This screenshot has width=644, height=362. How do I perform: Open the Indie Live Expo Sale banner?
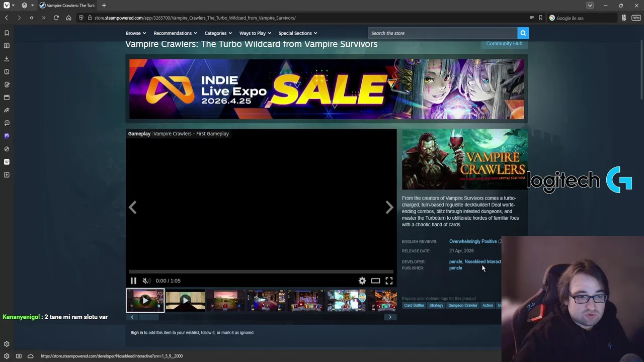point(327,89)
